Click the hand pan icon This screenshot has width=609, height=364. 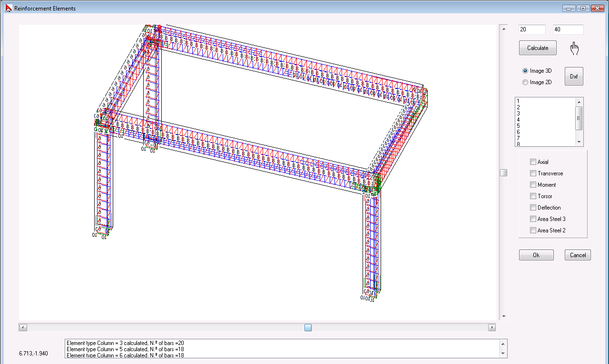575,48
